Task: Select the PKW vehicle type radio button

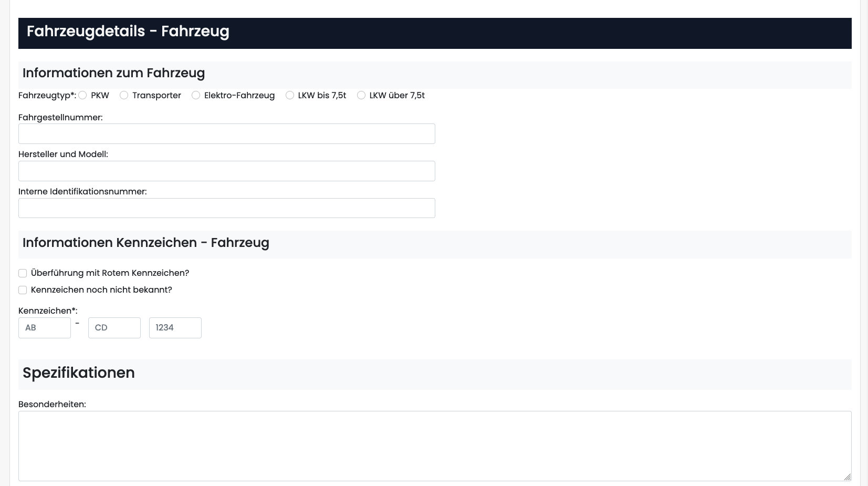Action: pos(83,95)
